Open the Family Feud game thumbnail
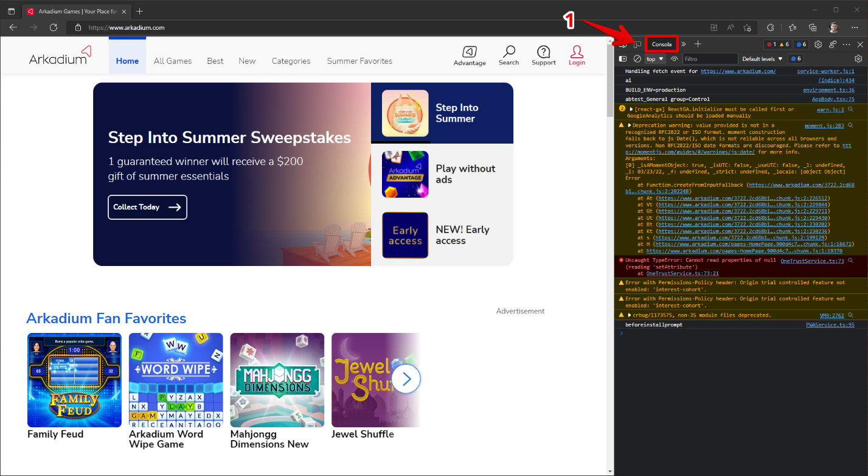Viewport: 868px width, 476px height. [x=74, y=380]
